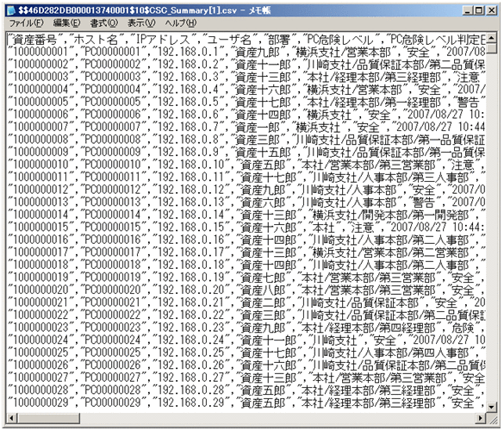Viewport: 504px width, 431px height.
Task: Click "川崎支社/人事本部/第四人事部"
Action: pyautogui.click(x=390, y=353)
